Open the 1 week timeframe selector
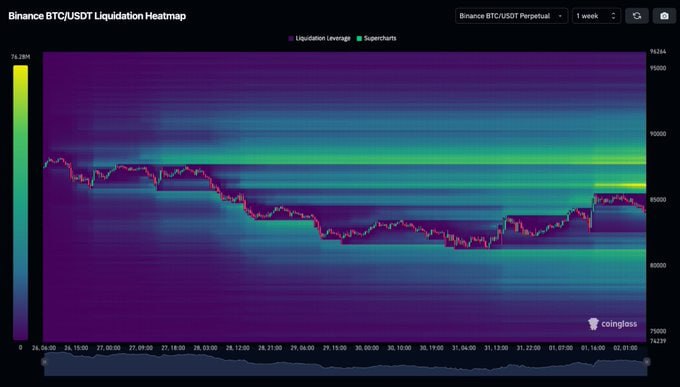This screenshot has height=387, width=680. click(596, 16)
